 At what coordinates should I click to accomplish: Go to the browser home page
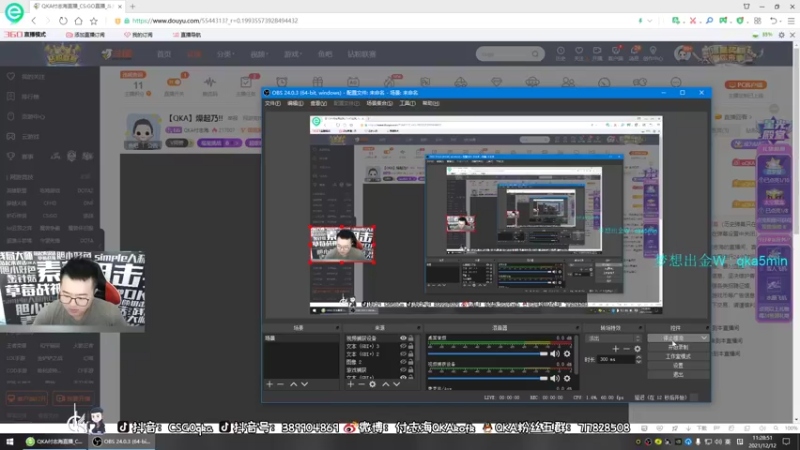78,21
